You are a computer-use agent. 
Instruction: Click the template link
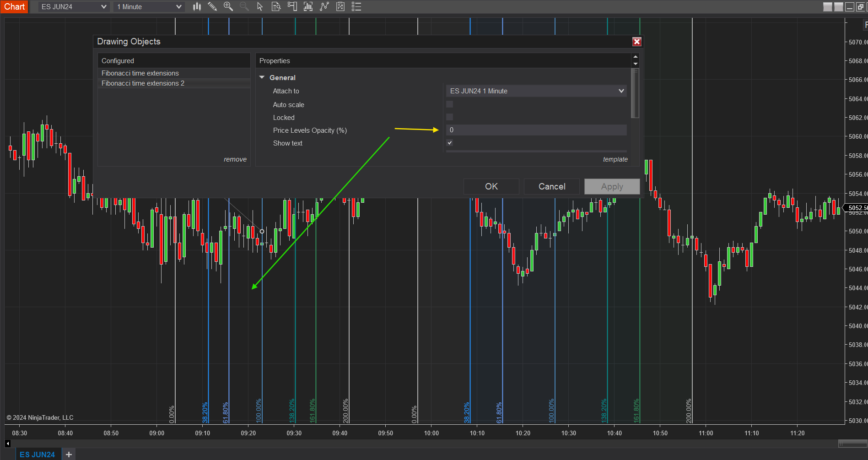point(615,159)
